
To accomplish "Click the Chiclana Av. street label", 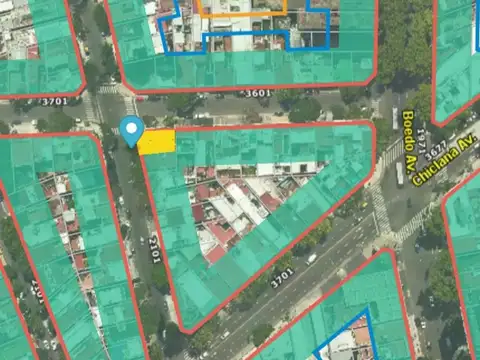I will (444, 160).
